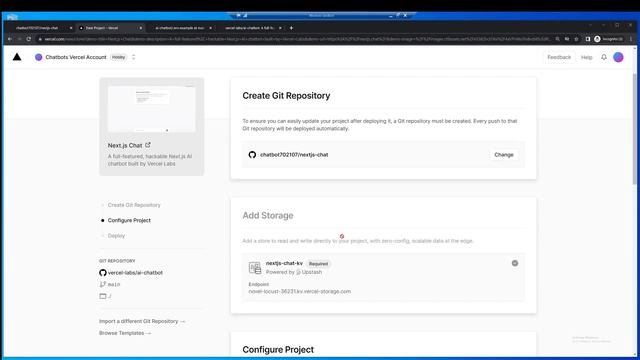The image size is (640, 360).
Task: Click Browse Templates link
Action: coord(125,333)
